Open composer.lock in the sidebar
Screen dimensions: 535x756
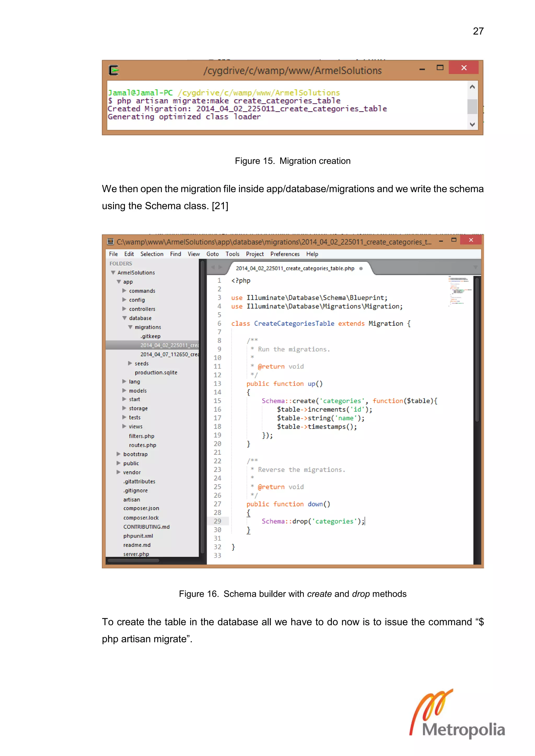[141, 518]
